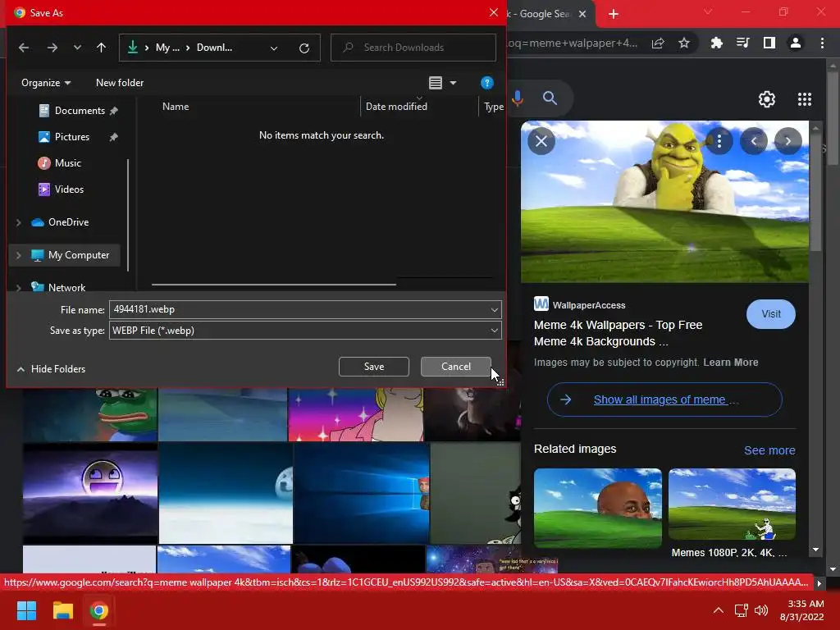840x630 pixels.
Task: Show the next image result
Action: click(x=788, y=141)
